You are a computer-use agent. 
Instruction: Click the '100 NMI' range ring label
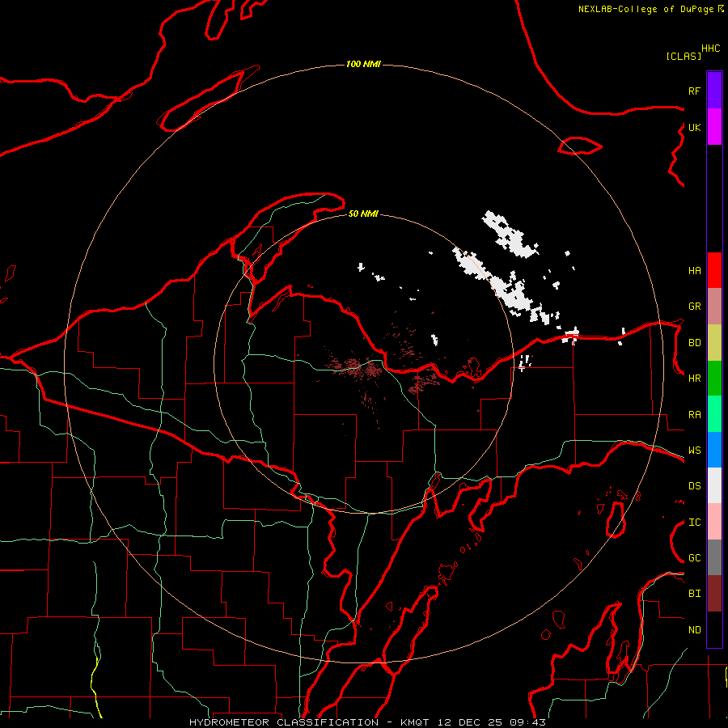363,64
